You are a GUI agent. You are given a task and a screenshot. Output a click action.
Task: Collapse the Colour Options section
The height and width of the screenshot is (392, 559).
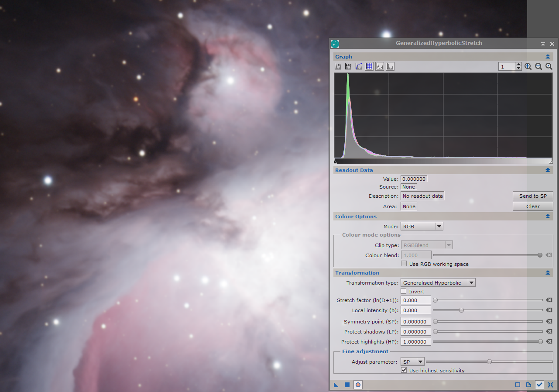click(x=548, y=217)
